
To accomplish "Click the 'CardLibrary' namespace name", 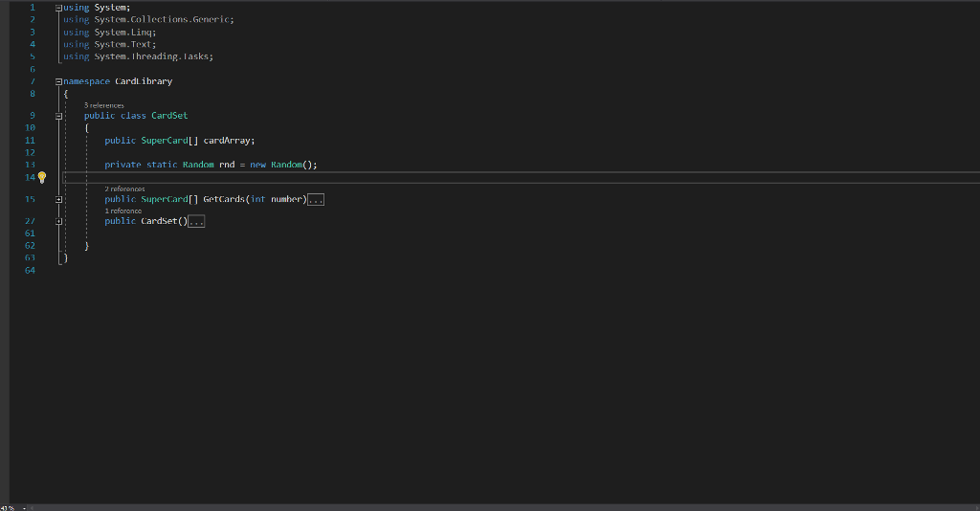I will pos(144,81).
